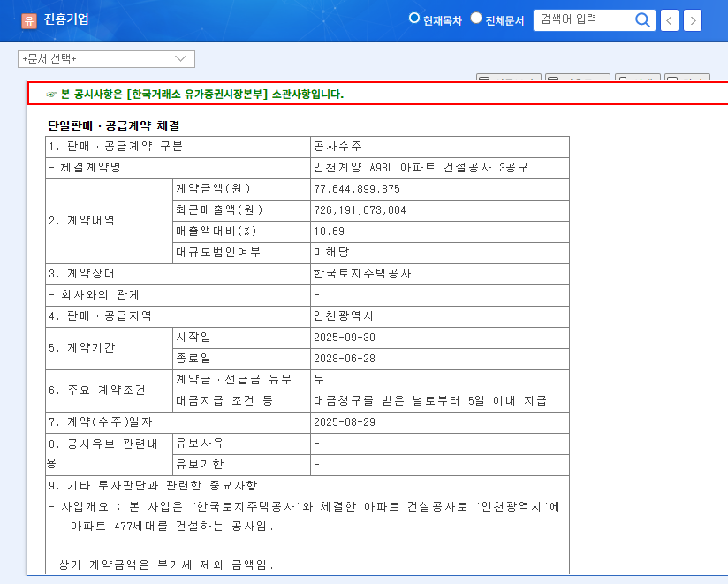Screen dimensions: 728x584
Task: Click the 계약금ㆍ선급금 유무 label
Action: pyautogui.click(x=233, y=380)
